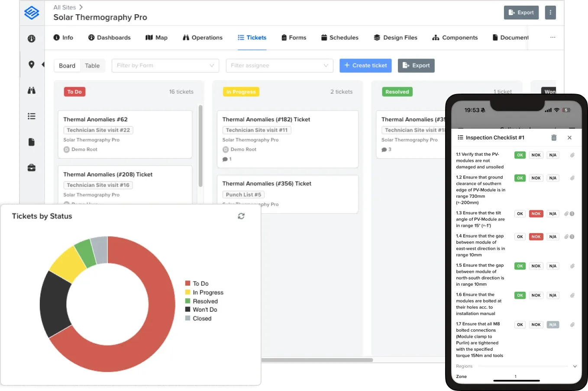Open the All Sites breadcrumb link
Screen dimensions: 588x391
tap(65, 7)
